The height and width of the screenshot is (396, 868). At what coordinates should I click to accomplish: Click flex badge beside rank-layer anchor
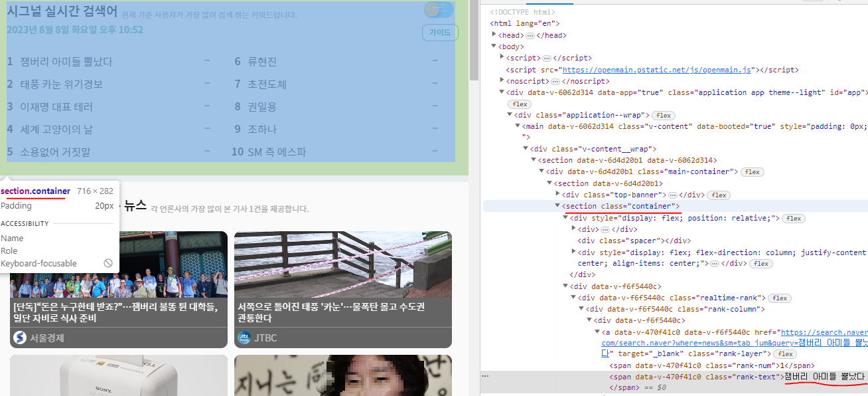[786, 354]
